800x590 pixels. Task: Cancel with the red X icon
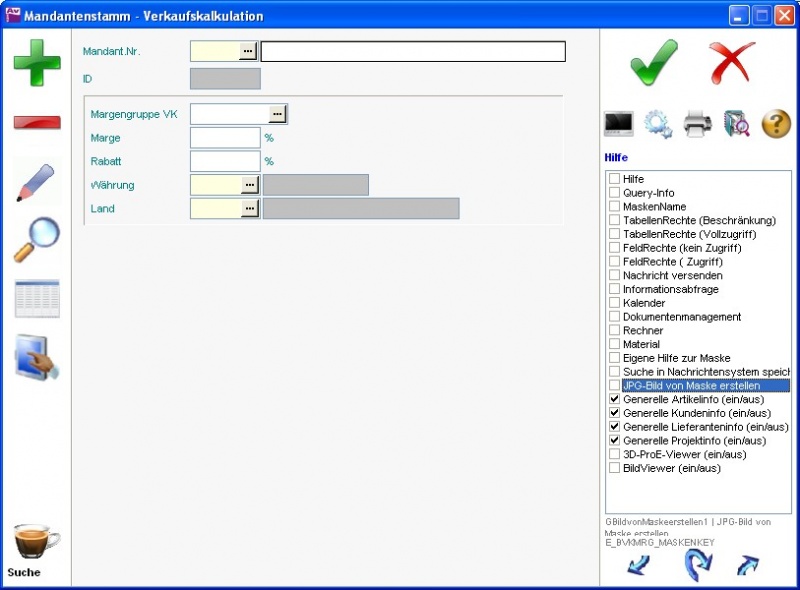point(732,62)
